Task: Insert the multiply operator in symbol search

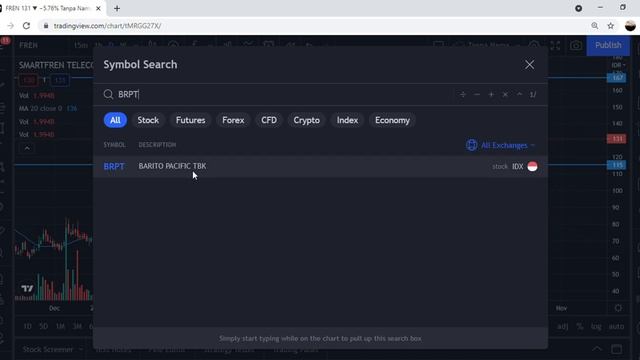Action: point(505,94)
